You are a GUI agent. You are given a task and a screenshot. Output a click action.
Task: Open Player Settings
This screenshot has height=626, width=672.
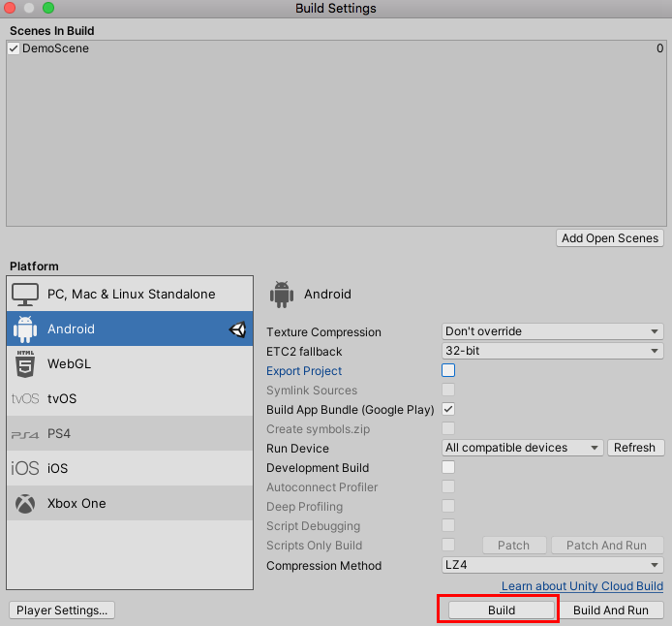point(63,610)
